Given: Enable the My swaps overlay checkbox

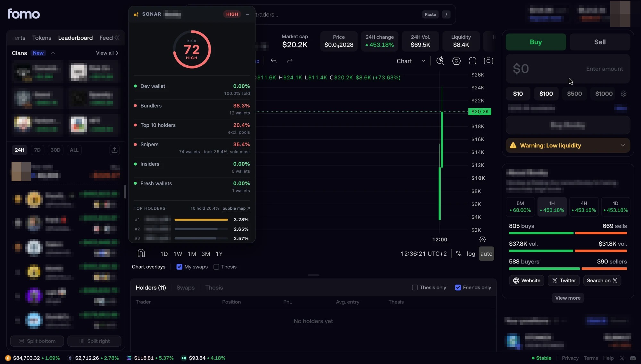Looking at the screenshot, I should coord(179,267).
